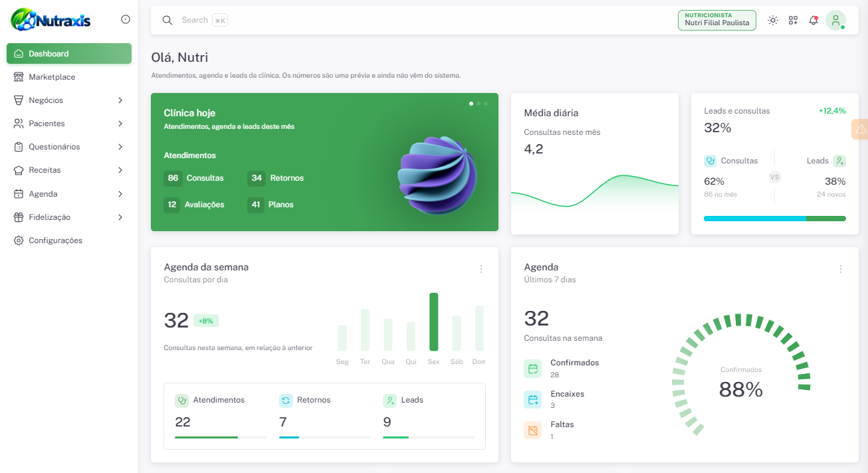Click the Retornos refresh icon
Screen dimensions: 868x473
pos(286,401)
